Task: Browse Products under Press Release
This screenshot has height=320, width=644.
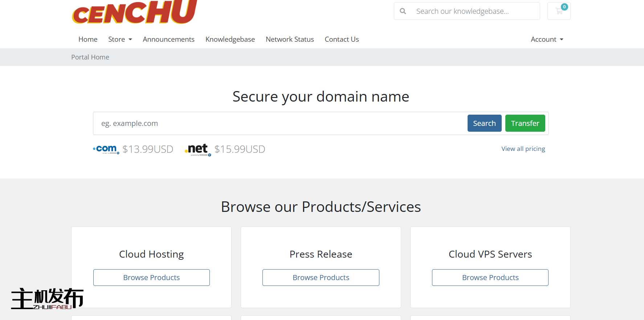Action: pyautogui.click(x=321, y=278)
